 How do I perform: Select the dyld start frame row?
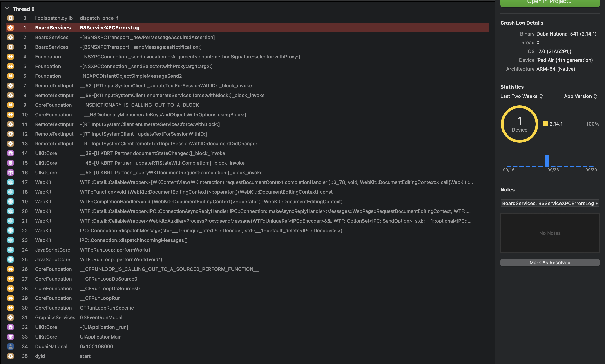coord(248,356)
